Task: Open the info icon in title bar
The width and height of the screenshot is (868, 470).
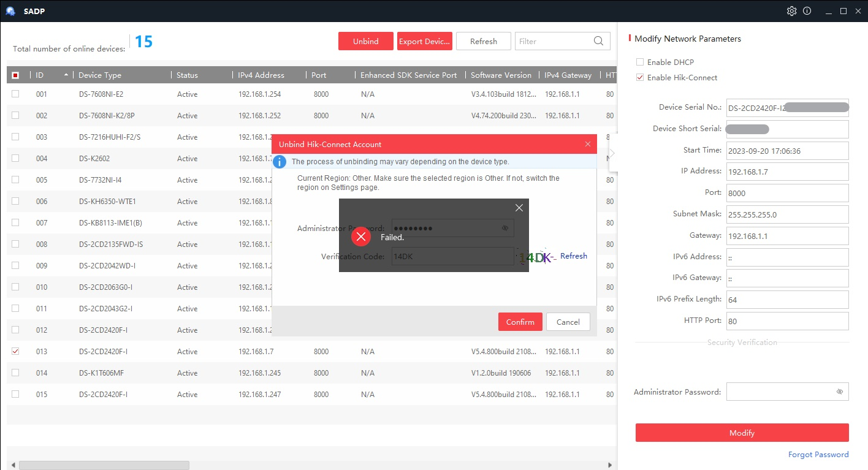Action: coord(807,11)
